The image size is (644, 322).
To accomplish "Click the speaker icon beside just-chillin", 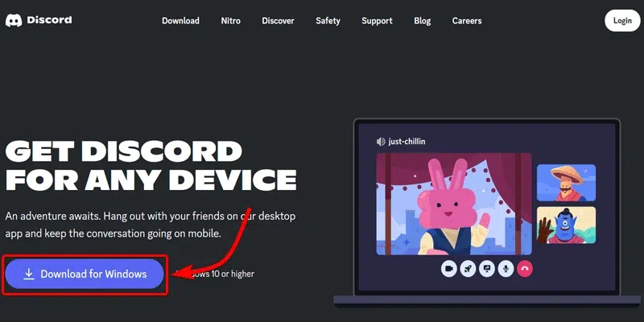I will point(381,142).
